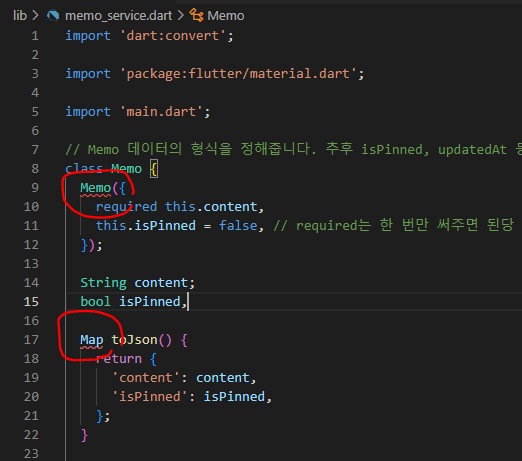Click the 'false' default value
This screenshot has width=522, height=461.
click(238, 226)
